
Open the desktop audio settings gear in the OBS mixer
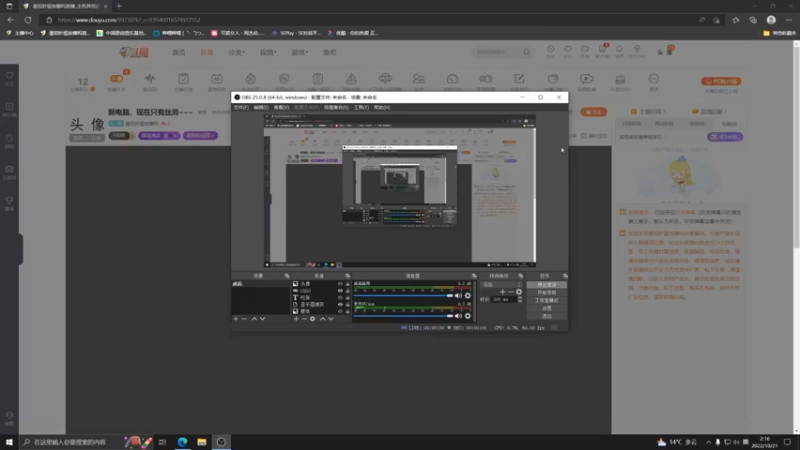[467, 296]
